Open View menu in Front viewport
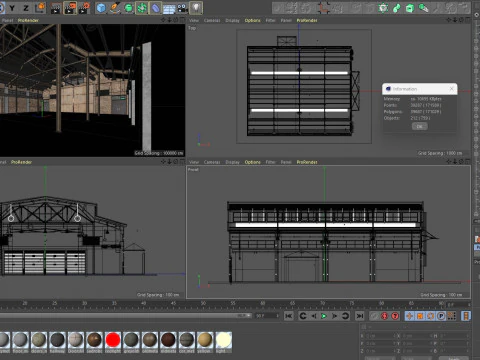Viewport: 480px width, 360px height. [x=194, y=162]
